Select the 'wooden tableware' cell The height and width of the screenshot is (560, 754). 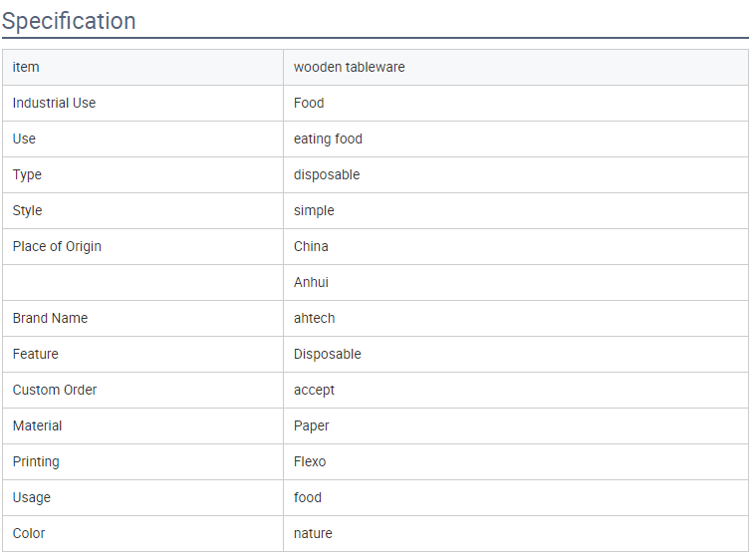[x=516, y=68]
